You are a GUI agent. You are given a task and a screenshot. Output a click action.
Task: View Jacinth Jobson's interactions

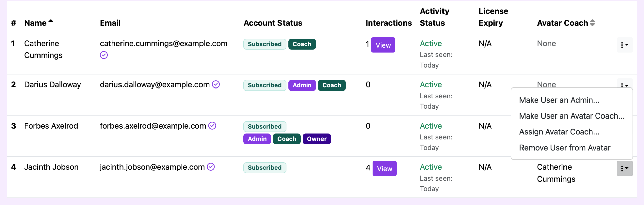385,168
